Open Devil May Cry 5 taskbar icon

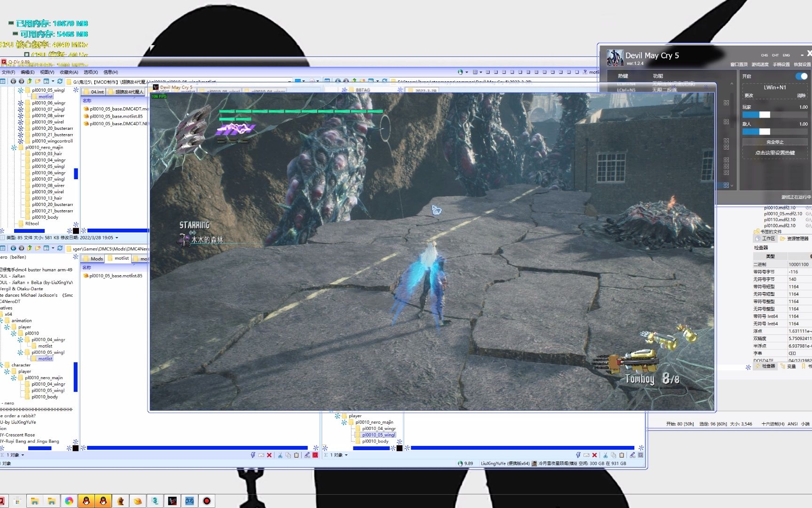tap(172, 501)
